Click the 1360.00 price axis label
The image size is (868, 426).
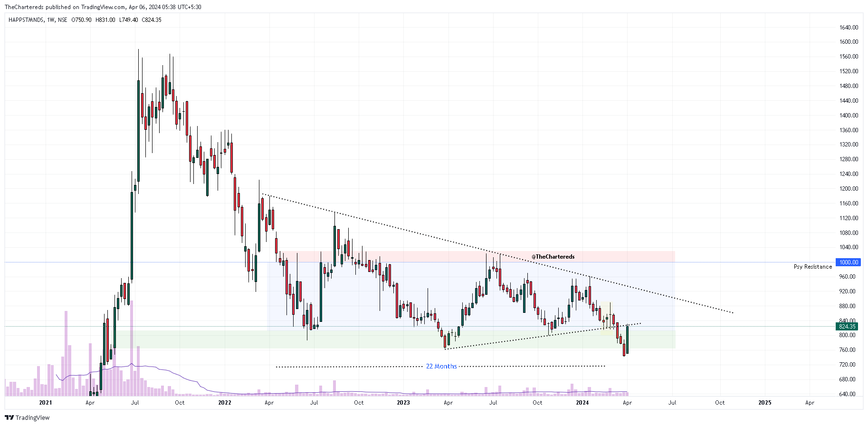point(849,130)
